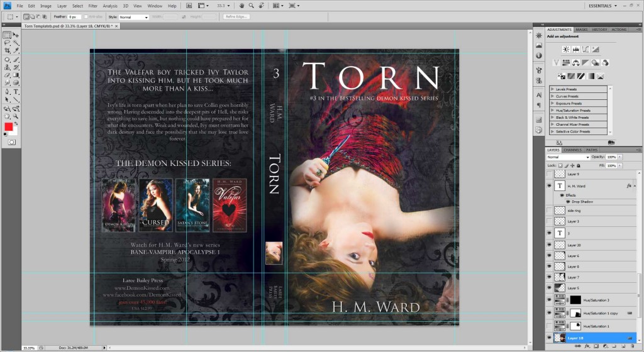Add a Curves adjustment

[586, 49]
